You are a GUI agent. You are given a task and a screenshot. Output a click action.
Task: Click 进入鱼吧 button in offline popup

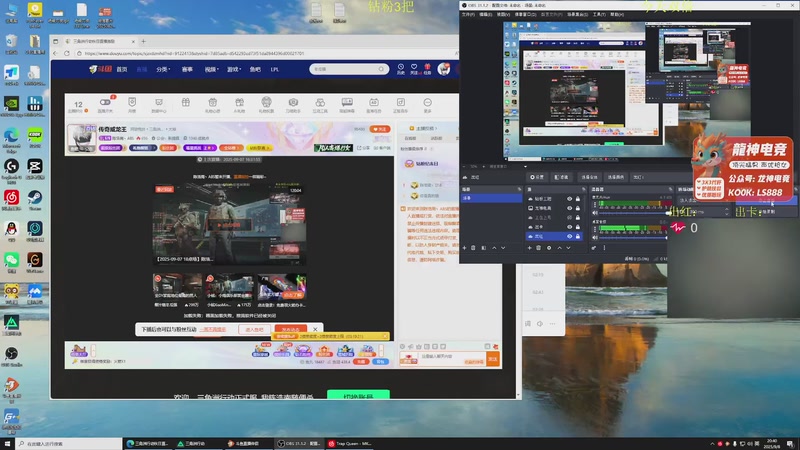point(255,330)
